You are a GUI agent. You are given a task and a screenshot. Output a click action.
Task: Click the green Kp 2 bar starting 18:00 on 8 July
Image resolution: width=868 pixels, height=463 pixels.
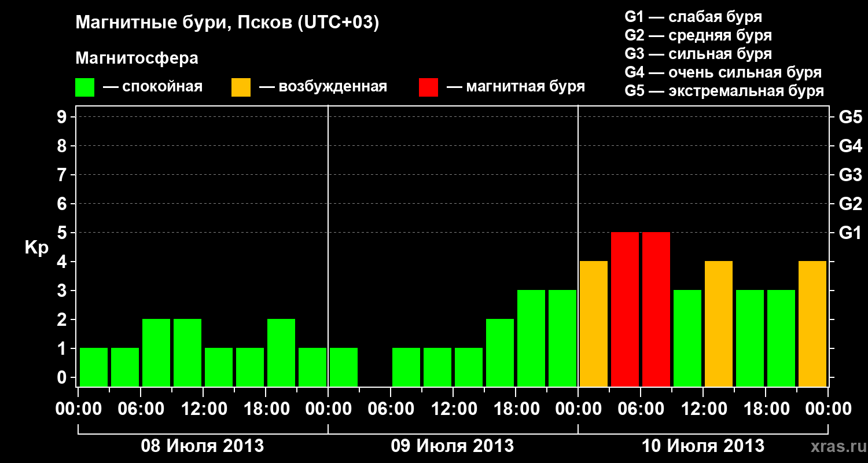click(x=281, y=352)
